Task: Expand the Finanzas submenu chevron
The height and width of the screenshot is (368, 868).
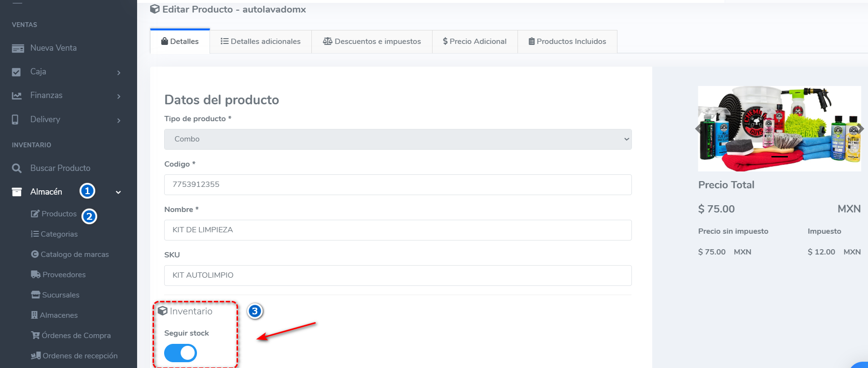Action: [x=119, y=96]
